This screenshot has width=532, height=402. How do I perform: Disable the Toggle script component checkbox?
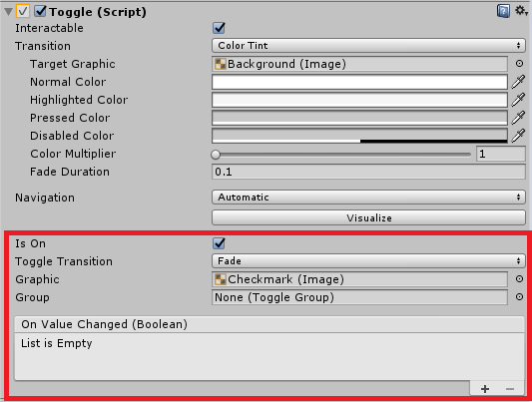tap(40, 11)
